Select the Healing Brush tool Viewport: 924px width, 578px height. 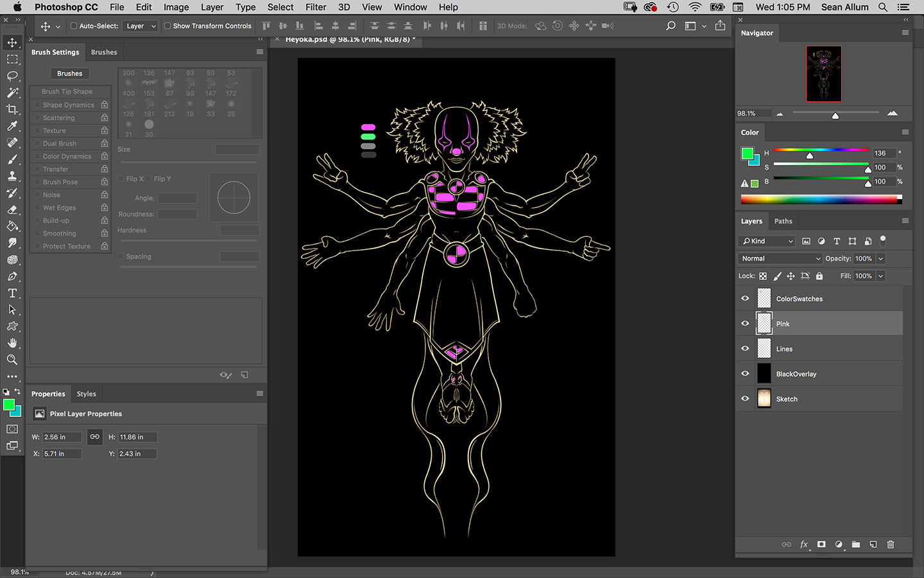12,143
